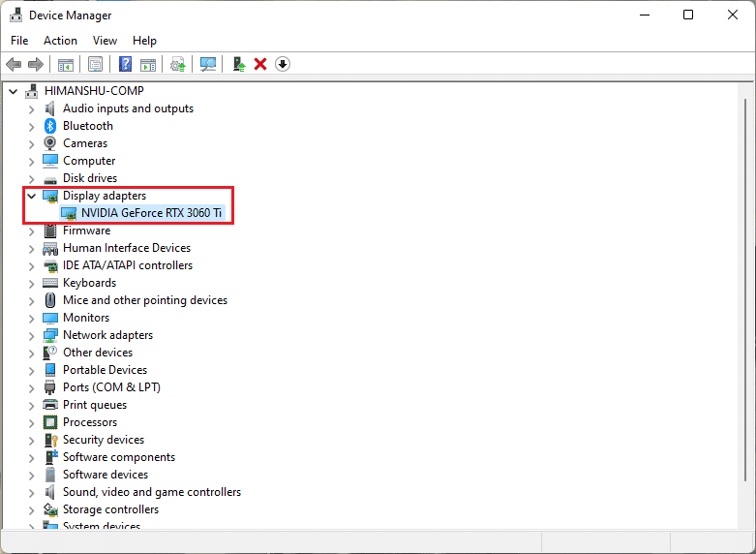Expand the IDE ATA/ATAPI controllers chevron
The image size is (756, 554).
tap(32, 266)
